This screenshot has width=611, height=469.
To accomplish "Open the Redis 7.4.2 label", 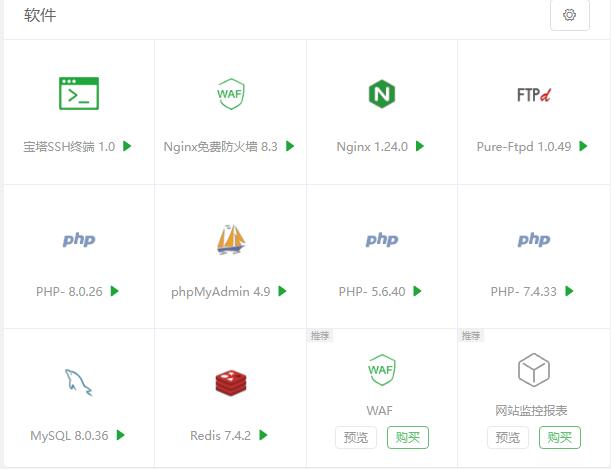I will point(221,436).
